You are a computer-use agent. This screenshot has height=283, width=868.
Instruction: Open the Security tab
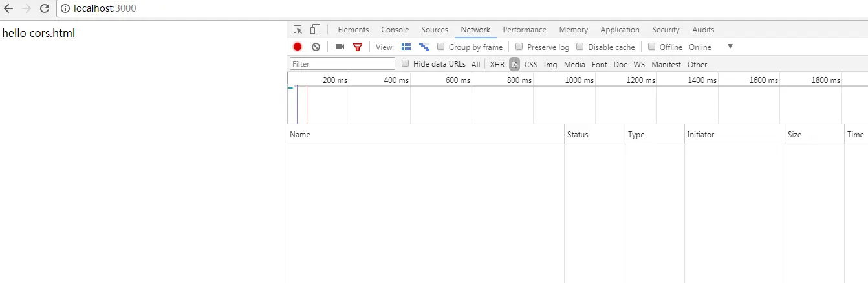point(666,30)
